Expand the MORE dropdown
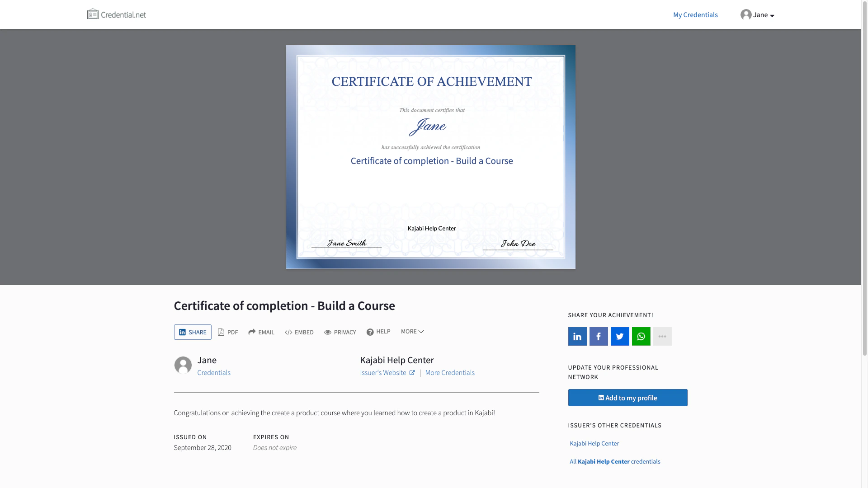868x488 pixels. click(x=412, y=332)
